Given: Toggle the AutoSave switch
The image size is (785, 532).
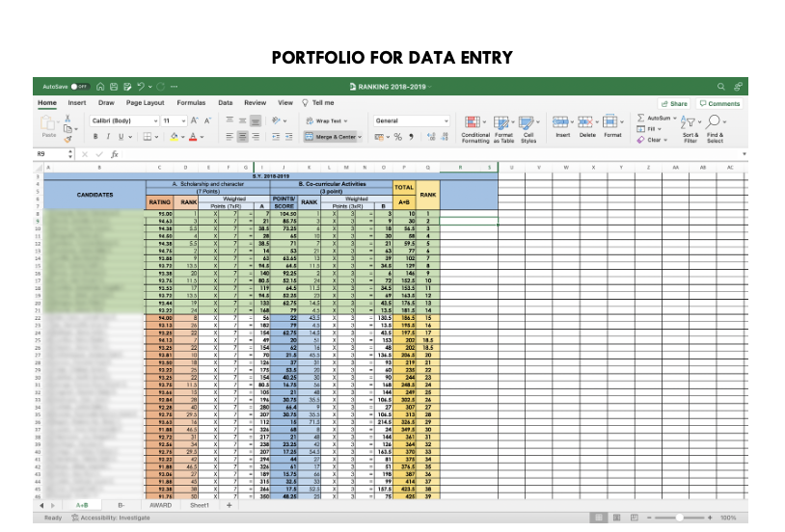Looking at the screenshot, I should pos(80,87).
